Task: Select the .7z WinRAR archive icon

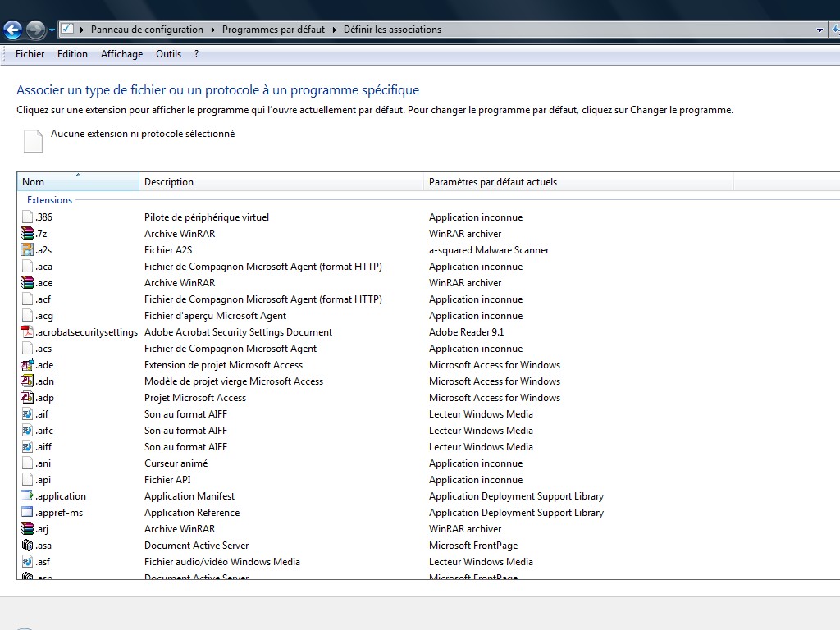Action: [x=27, y=234]
